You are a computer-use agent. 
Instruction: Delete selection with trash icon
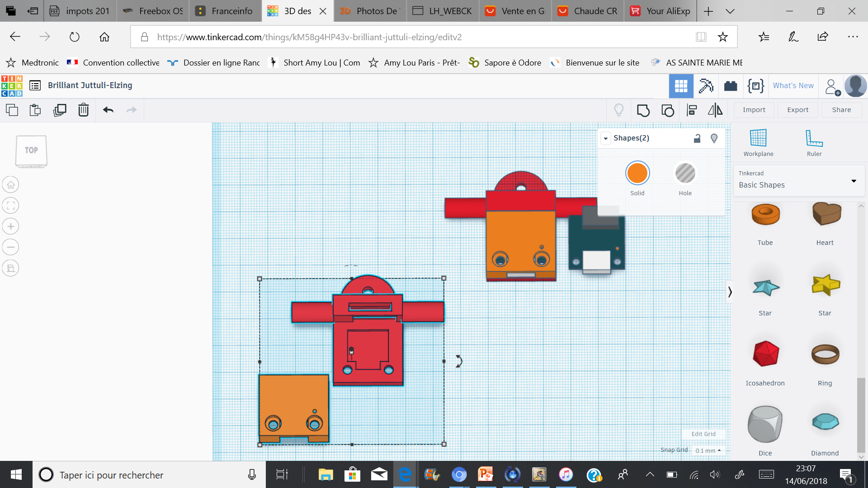(x=83, y=110)
